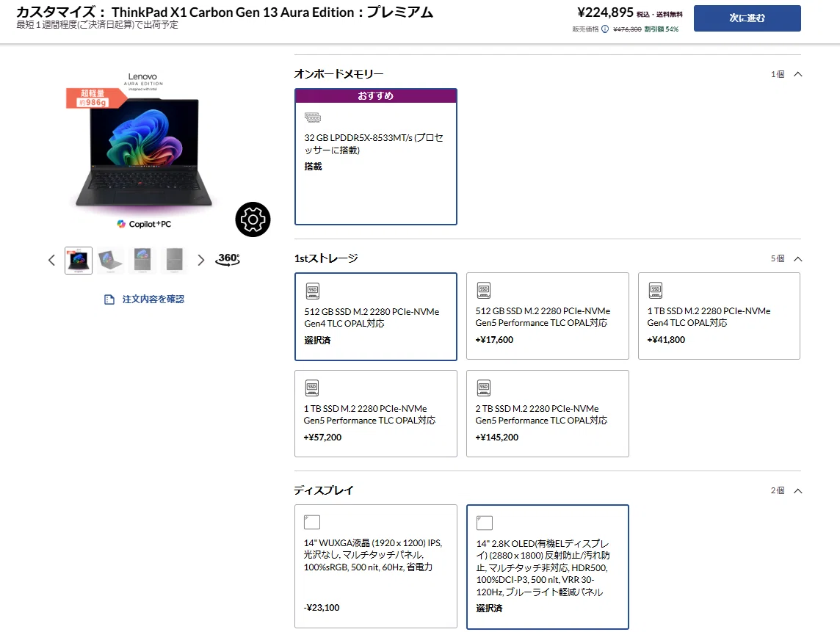Select 2 TB Gen5 Performance SSD +¥145,200
Viewport: 840px width, 632px height.
click(x=548, y=413)
